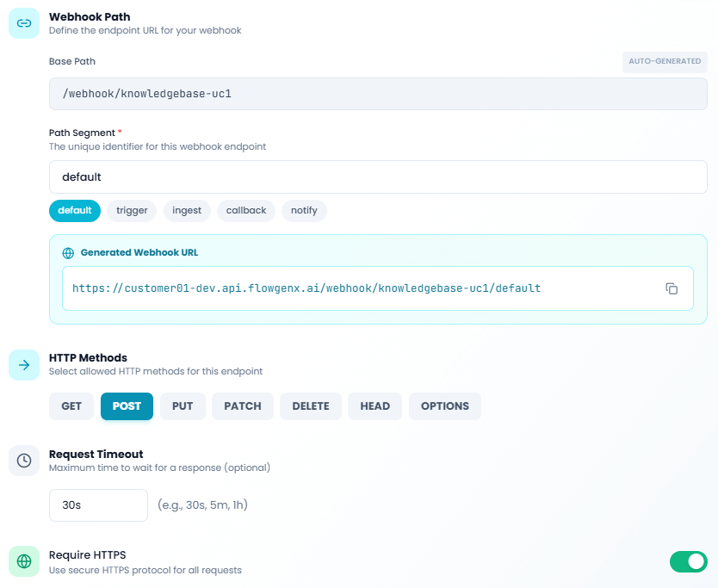The width and height of the screenshot is (718, 588).
Task: Toggle off Require HTTPS switch
Action: tap(688, 561)
